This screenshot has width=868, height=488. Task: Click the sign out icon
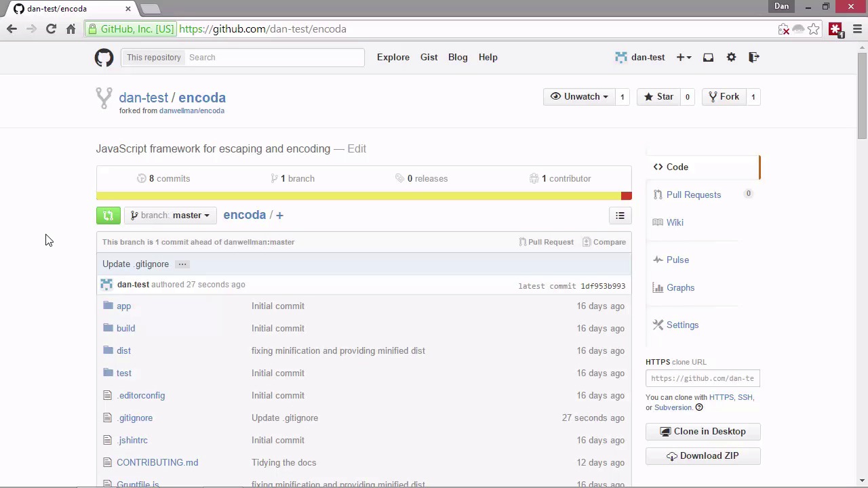tap(753, 58)
